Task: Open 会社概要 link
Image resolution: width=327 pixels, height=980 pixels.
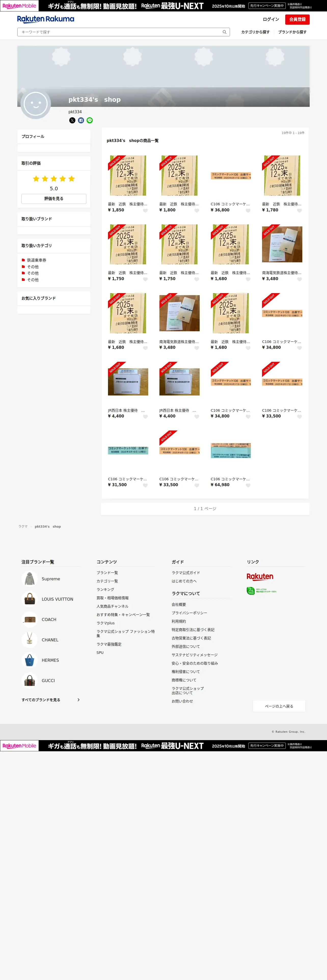Action: coord(179,604)
